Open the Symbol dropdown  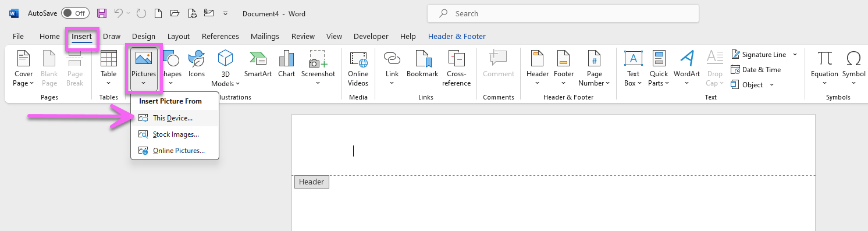pyautogui.click(x=853, y=68)
